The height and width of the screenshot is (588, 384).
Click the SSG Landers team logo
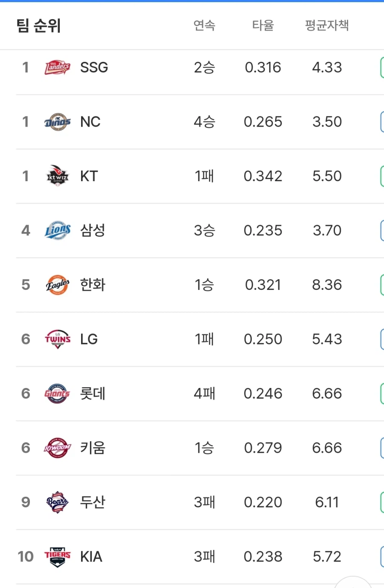tap(58, 67)
